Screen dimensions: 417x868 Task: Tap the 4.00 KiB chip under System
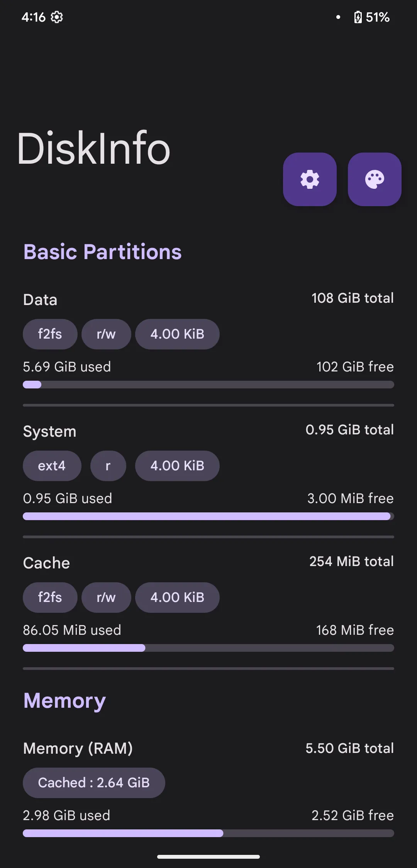(177, 466)
